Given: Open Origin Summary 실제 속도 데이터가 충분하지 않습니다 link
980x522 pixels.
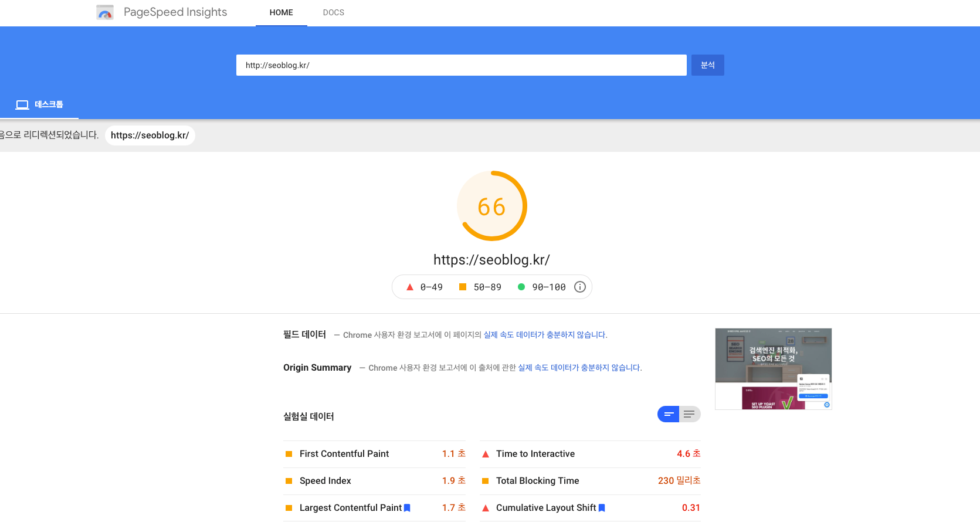Looking at the screenshot, I should (x=579, y=368).
